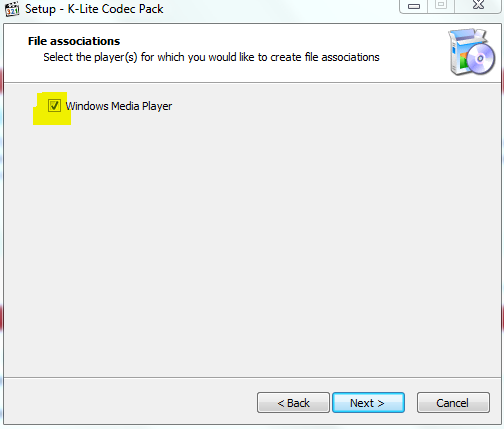Click blank space left of the Back button

130,403
